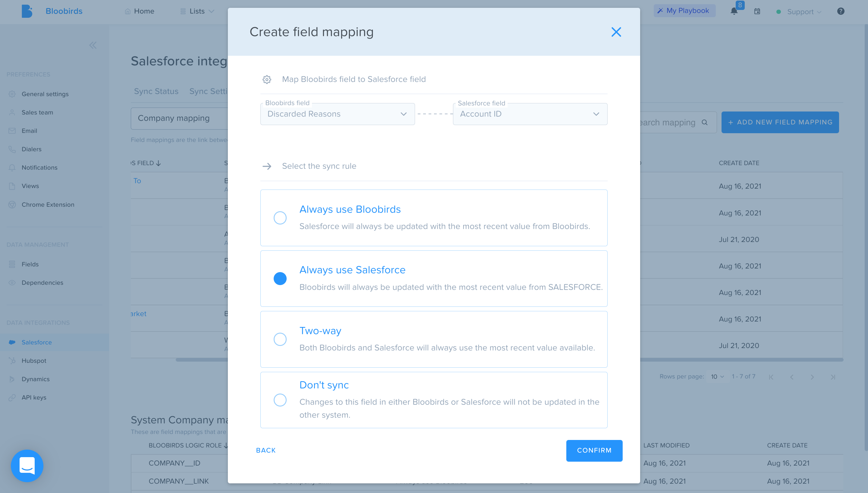The width and height of the screenshot is (868, 493).
Task: Open API keys in sidebar
Action: point(34,397)
